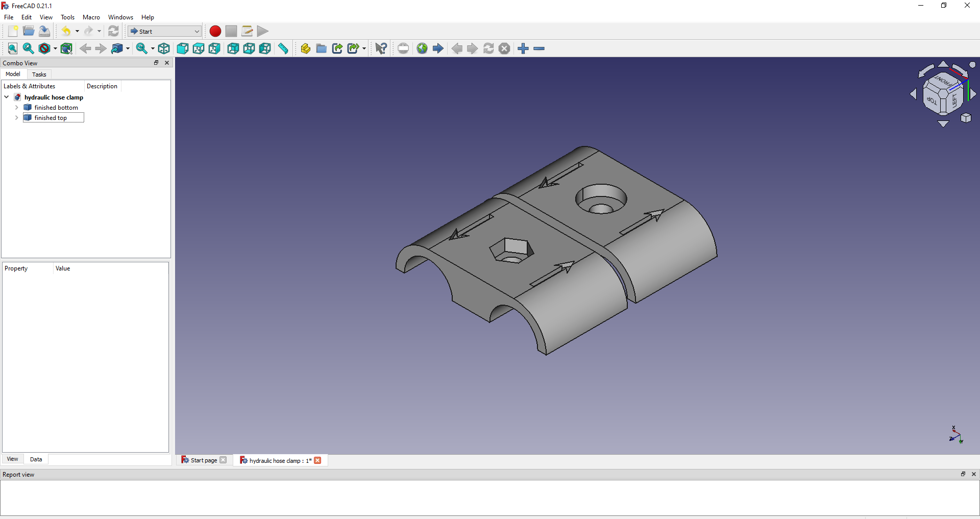Collapse the hydraulic hose clamp node

[6, 97]
